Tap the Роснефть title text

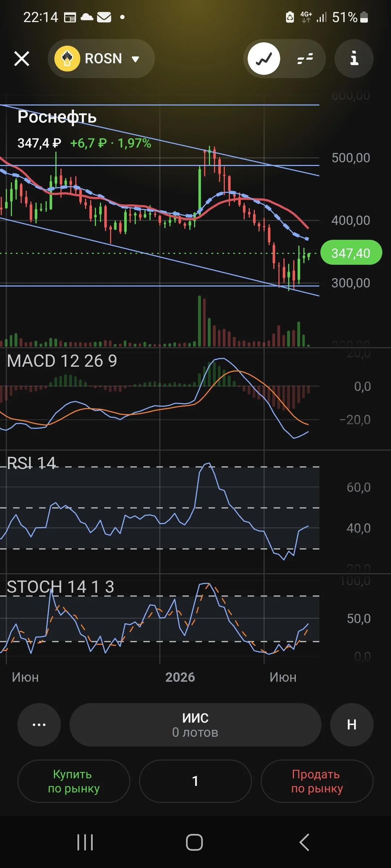pyautogui.click(x=57, y=117)
